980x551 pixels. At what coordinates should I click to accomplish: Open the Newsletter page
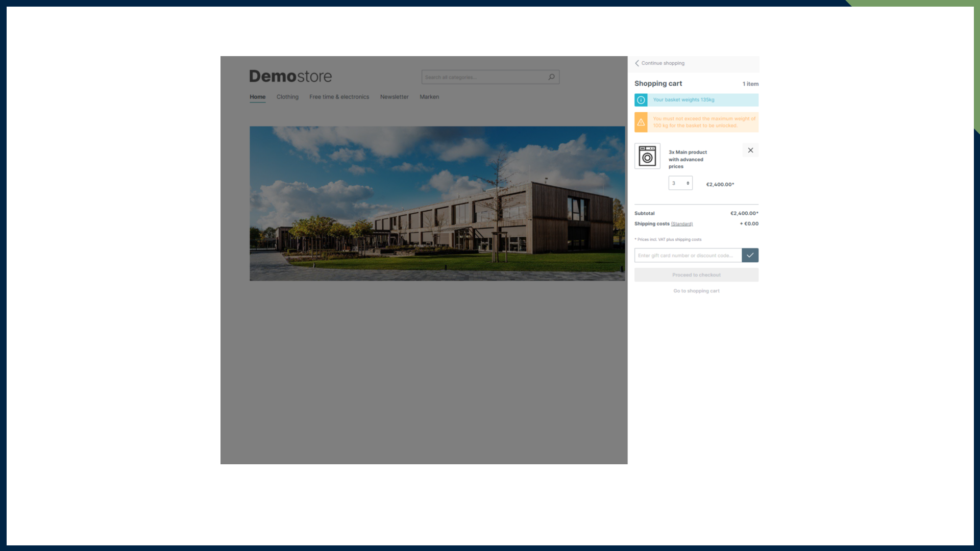pos(394,97)
